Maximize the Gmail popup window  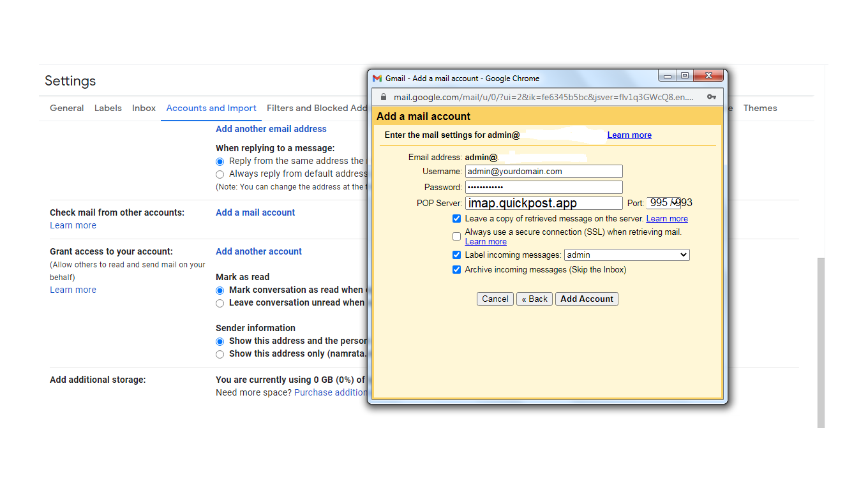[685, 76]
